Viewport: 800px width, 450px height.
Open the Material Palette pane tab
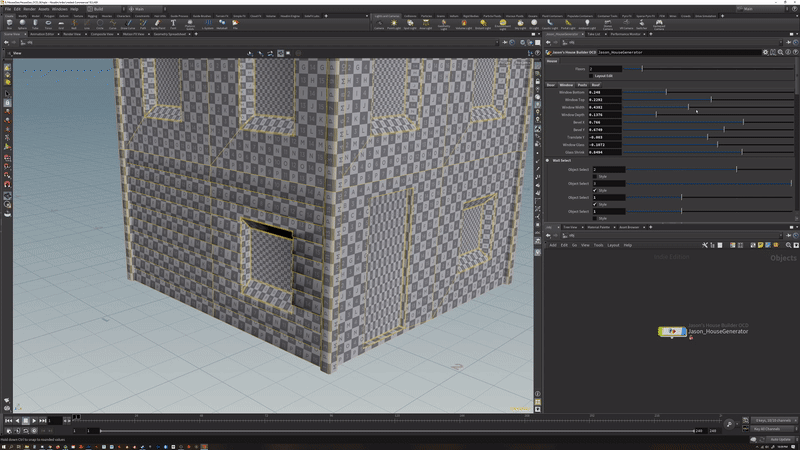pos(598,227)
